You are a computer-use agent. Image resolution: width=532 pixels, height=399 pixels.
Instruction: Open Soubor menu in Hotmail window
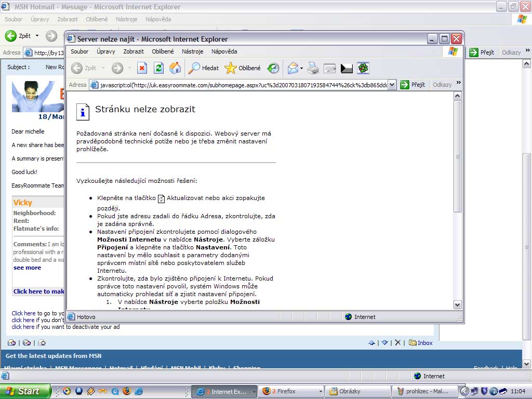coord(14,19)
